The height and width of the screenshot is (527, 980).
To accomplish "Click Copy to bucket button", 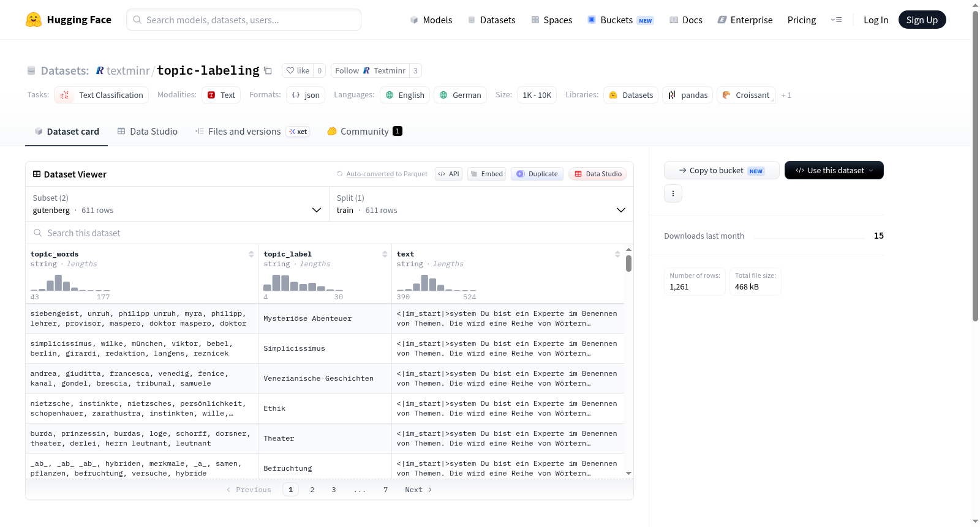I will (722, 170).
